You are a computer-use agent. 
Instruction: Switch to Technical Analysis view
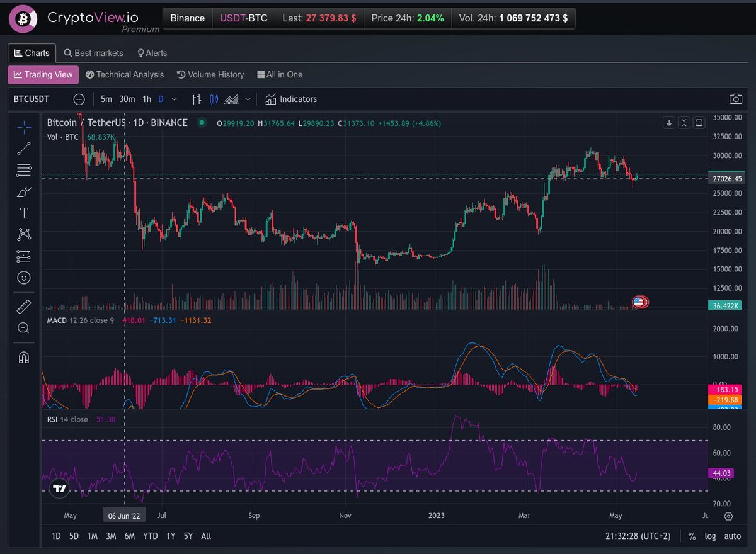pos(125,74)
